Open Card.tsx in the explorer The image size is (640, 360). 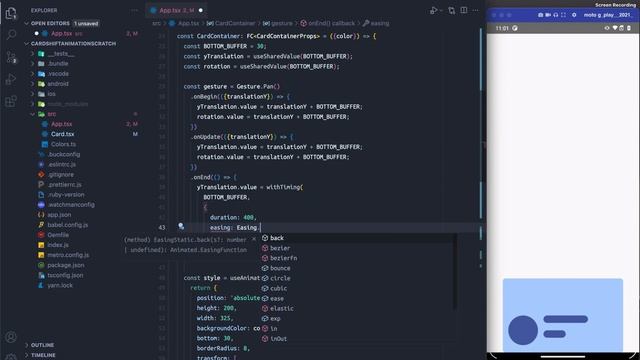click(x=62, y=134)
